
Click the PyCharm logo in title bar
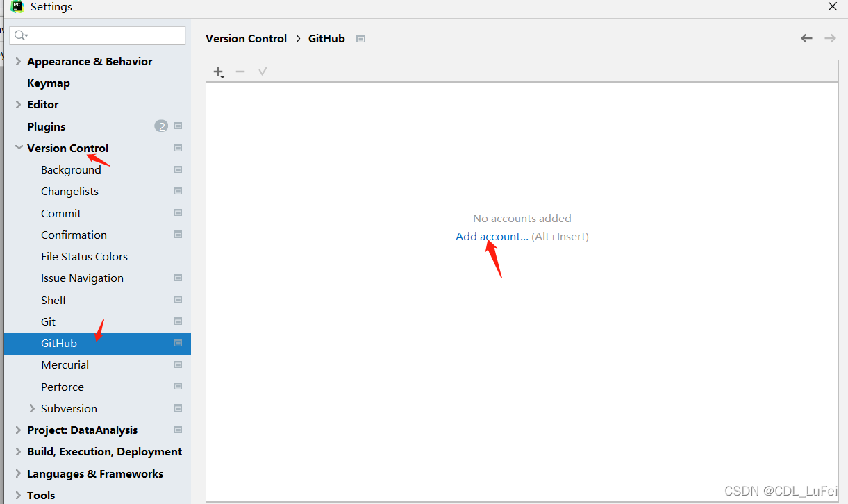17,7
